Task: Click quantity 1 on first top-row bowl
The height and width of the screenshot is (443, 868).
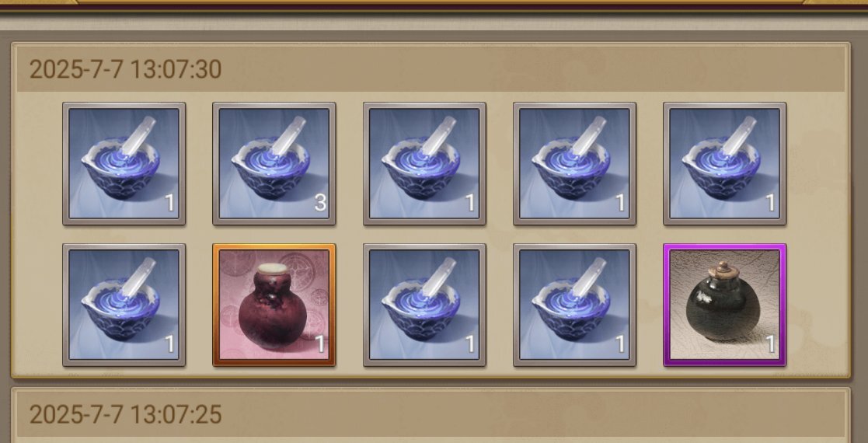Action: coord(170,203)
